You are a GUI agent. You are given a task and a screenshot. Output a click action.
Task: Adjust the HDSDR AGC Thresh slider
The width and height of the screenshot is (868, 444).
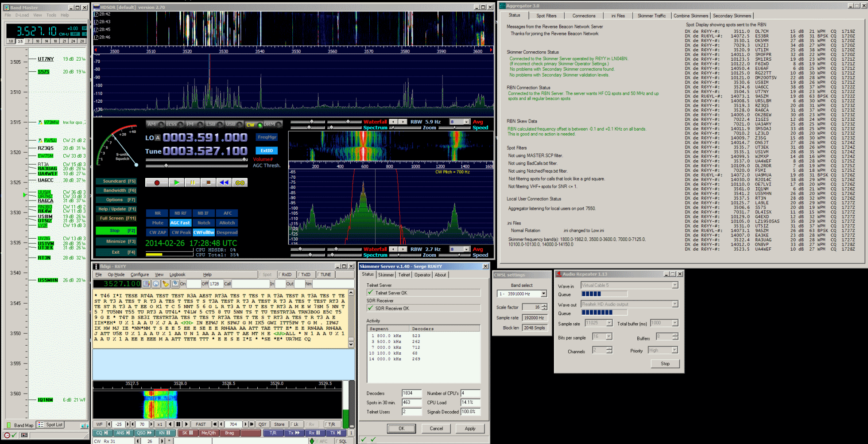click(197, 166)
